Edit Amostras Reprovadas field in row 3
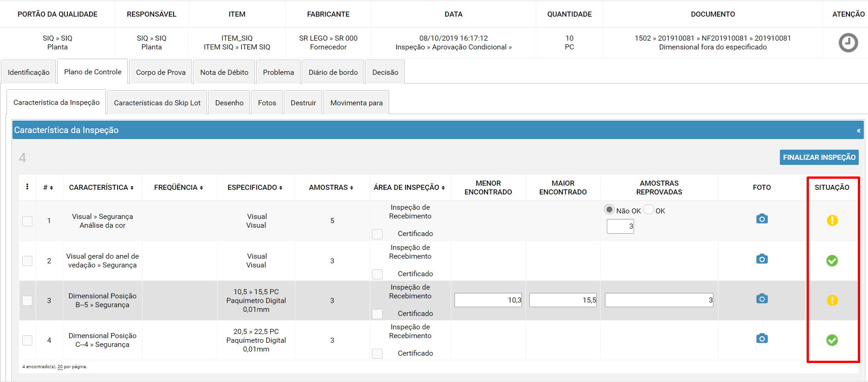 pyautogui.click(x=659, y=300)
